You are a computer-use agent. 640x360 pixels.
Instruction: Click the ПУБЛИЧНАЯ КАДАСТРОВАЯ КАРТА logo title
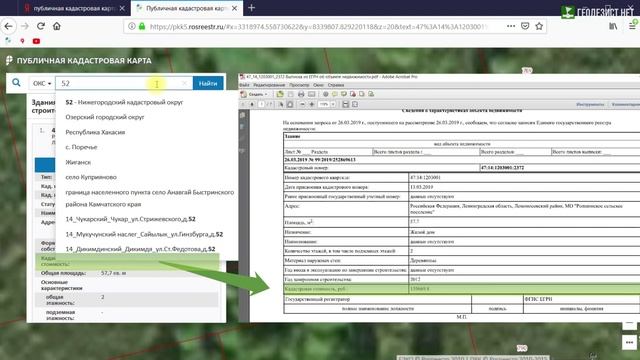click(78, 60)
